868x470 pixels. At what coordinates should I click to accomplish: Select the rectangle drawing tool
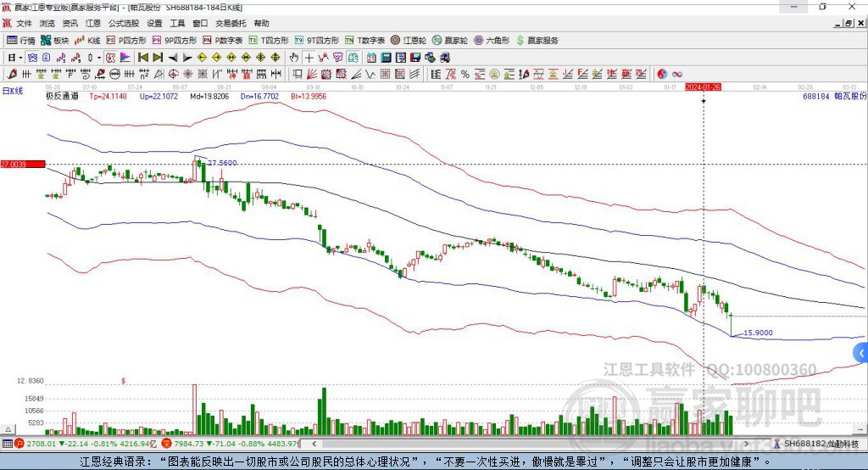298,75
